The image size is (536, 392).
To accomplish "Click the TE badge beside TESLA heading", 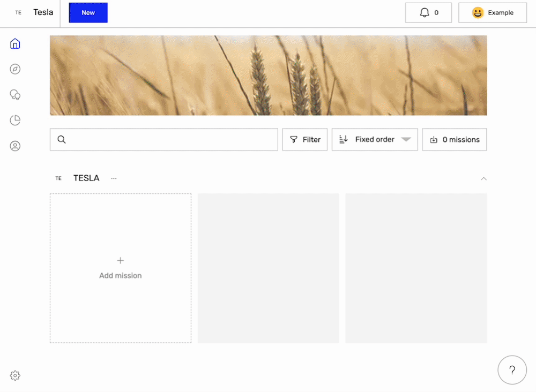I will pyautogui.click(x=58, y=178).
